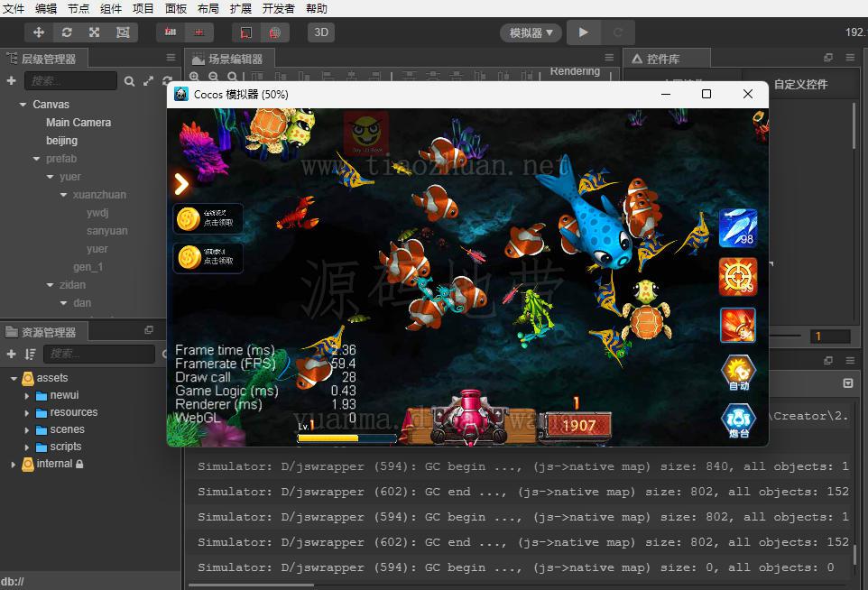This screenshot has height=590, width=868.
Task: Click the hierarchy expand-all arrows icon
Action: click(148, 81)
